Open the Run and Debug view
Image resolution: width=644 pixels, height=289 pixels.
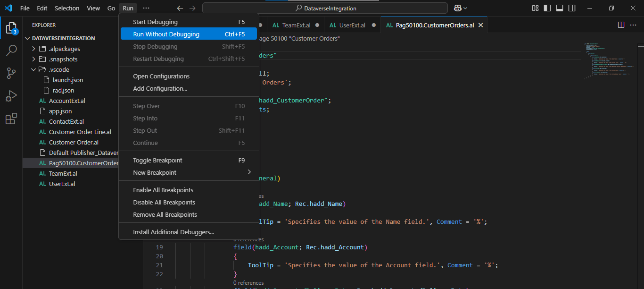point(11,96)
